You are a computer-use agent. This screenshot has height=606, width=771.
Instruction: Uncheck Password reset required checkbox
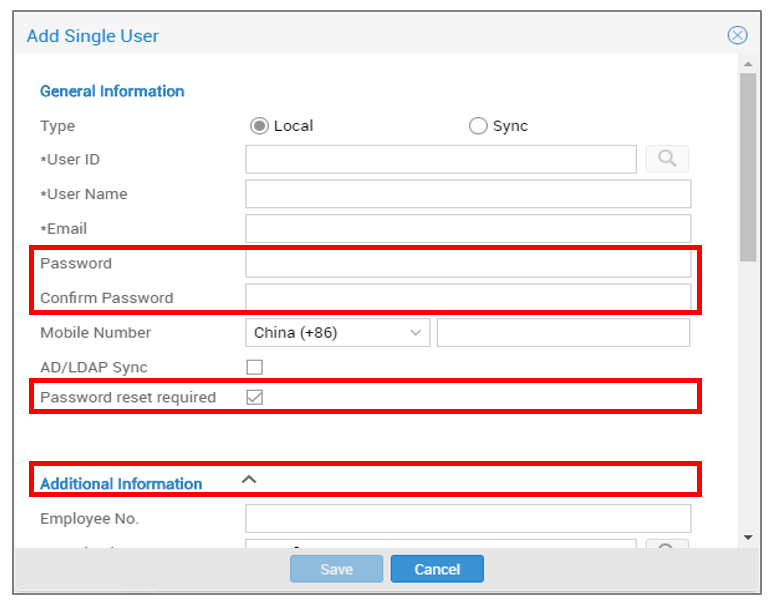(255, 397)
